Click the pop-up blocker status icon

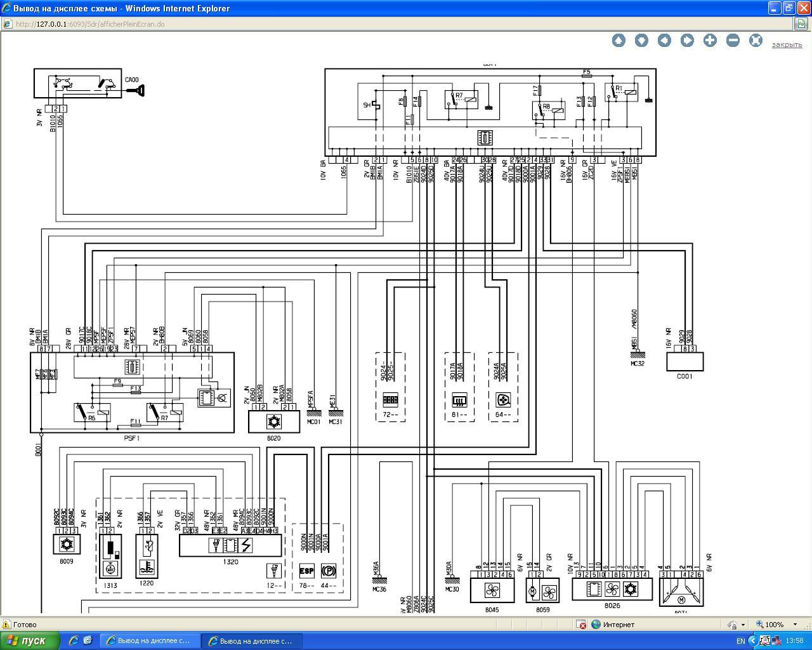582,625
